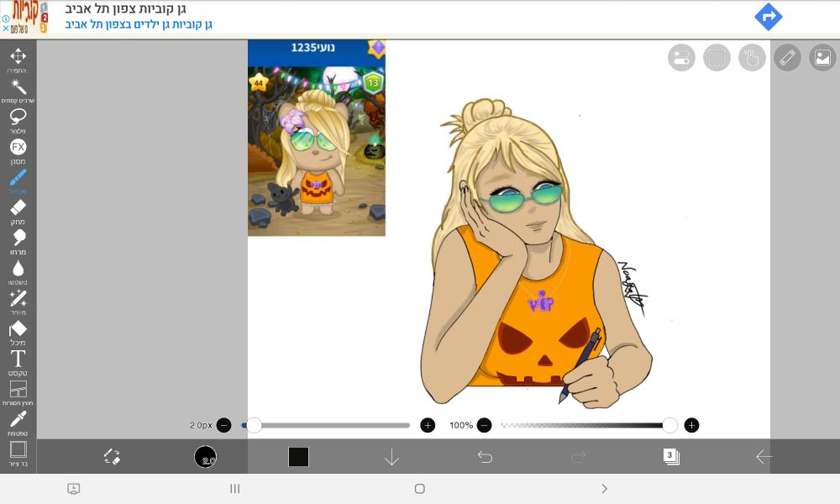Select the Text tool
This screenshot has height=504, width=840.
tap(18, 360)
